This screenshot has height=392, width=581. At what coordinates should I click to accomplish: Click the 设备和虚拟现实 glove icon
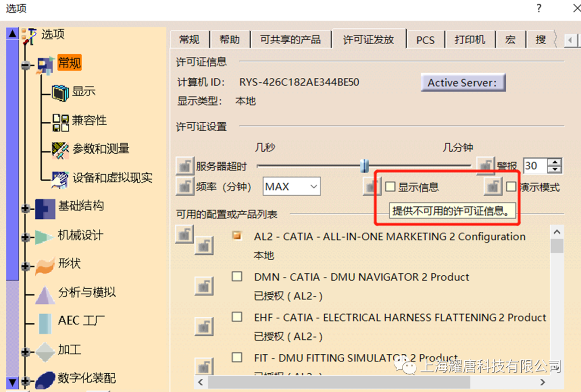(x=60, y=179)
